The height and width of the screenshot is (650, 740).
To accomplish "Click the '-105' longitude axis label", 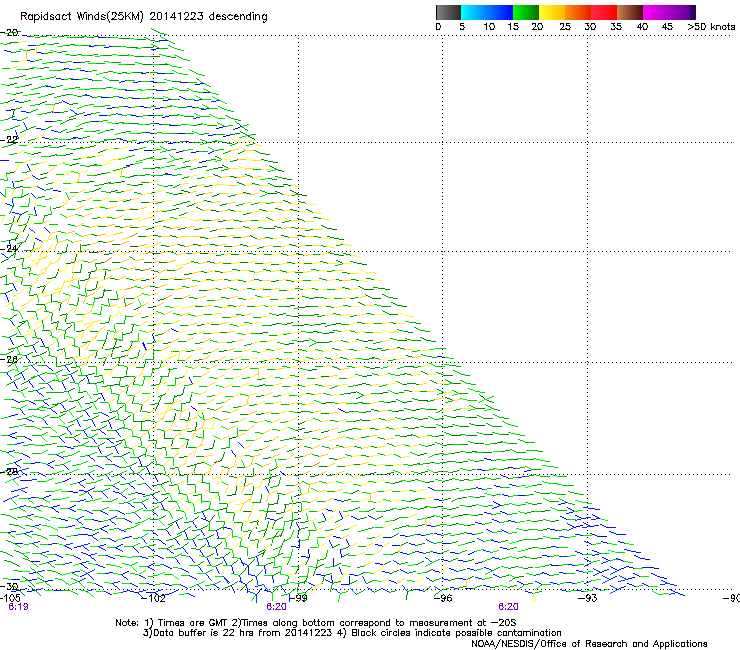I will [10, 598].
